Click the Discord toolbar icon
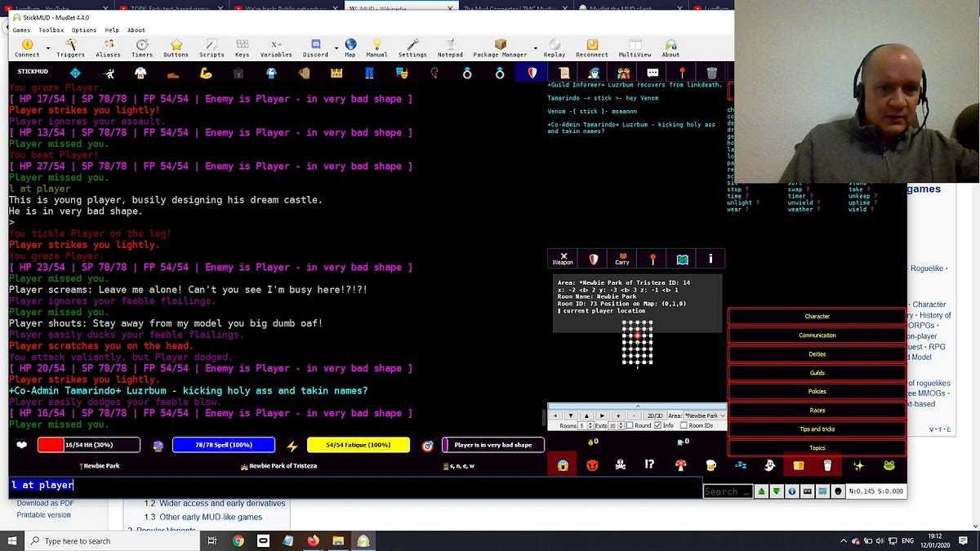The image size is (980, 551). pyautogui.click(x=315, y=48)
